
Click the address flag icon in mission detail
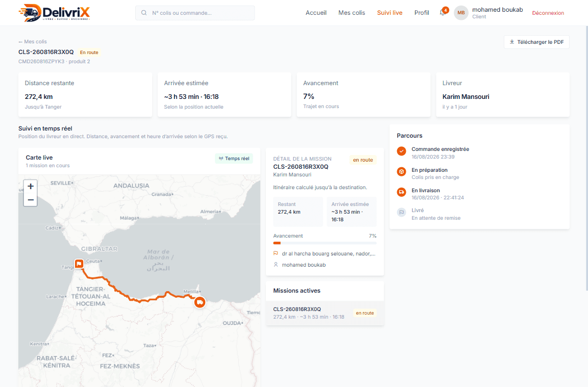pos(276,253)
